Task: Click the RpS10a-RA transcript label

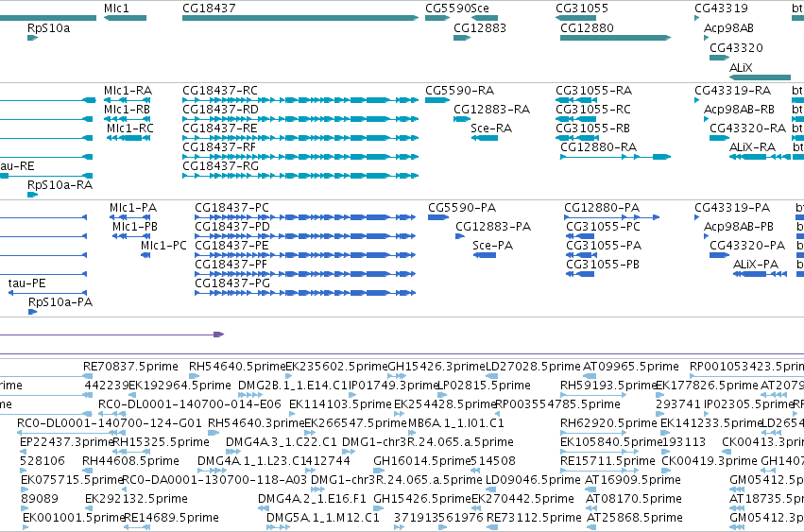Action: [60, 184]
